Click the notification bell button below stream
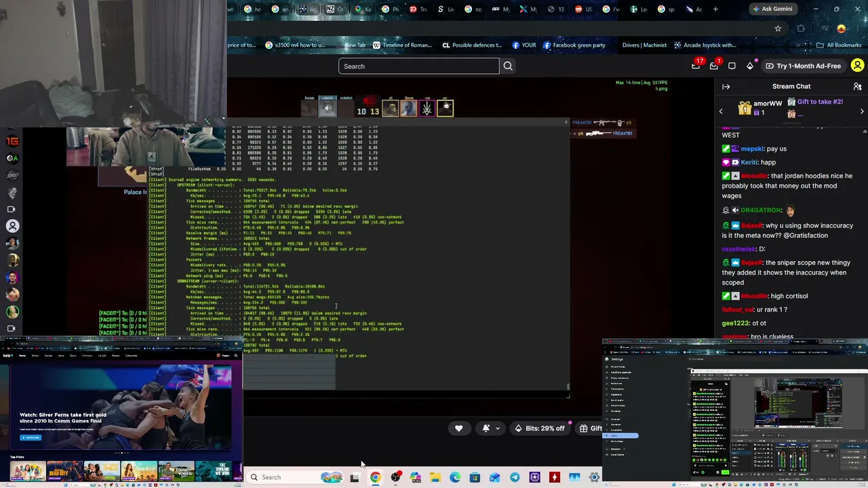 486,428
